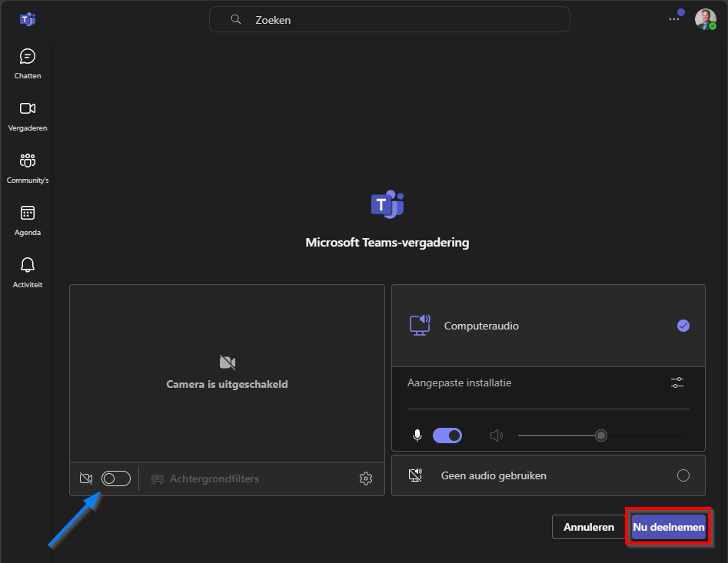
Task: Click the Teams logo in top-left corner
Action: point(28,19)
